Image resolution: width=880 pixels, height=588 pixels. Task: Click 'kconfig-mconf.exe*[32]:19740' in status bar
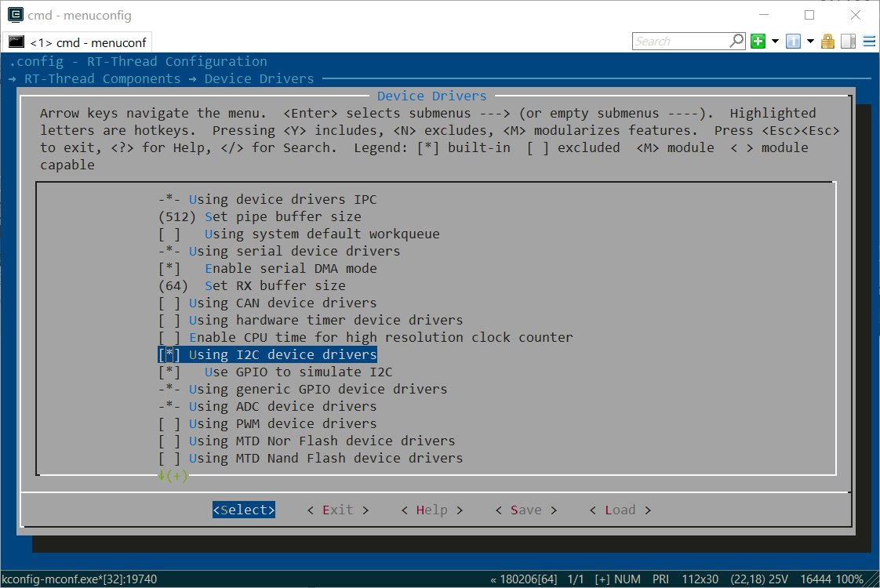coord(79,579)
